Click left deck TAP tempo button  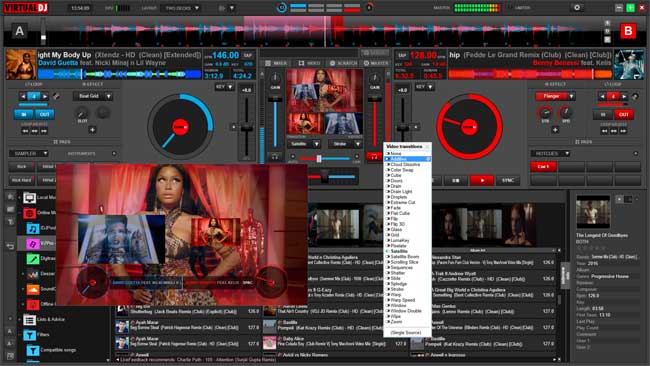coord(248,55)
